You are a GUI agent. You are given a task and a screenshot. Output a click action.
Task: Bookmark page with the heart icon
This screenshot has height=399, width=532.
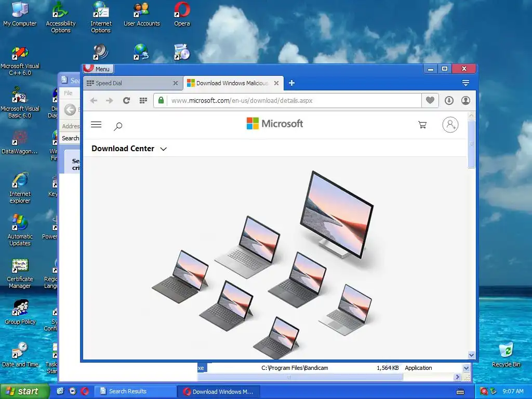pyautogui.click(x=430, y=100)
